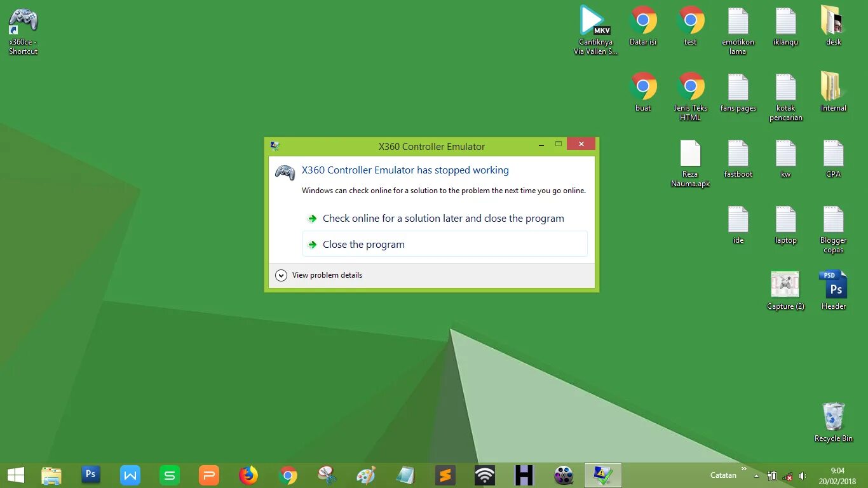Viewport: 868px width, 488px height.
Task: Open the test Chrome shortcut
Action: (x=691, y=26)
